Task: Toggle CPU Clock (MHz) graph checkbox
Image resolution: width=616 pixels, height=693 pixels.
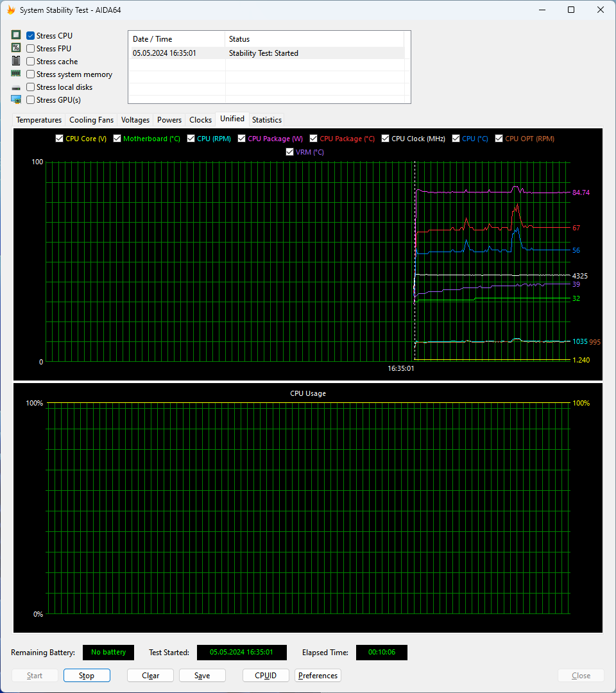Action: (x=386, y=139)
